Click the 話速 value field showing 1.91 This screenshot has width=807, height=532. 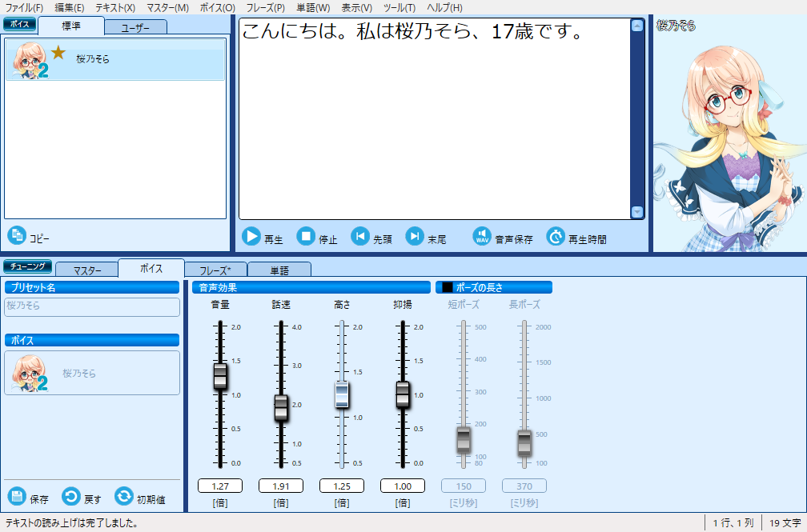point(281,486)
